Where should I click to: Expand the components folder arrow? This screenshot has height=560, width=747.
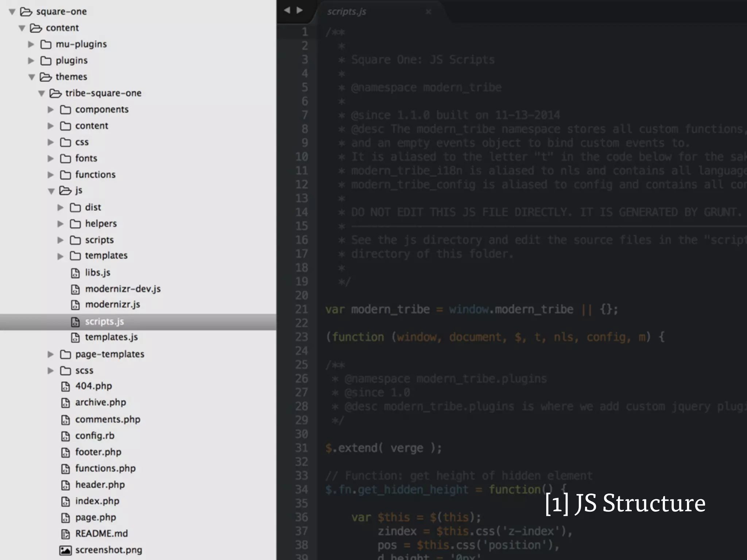click(51, 109)
